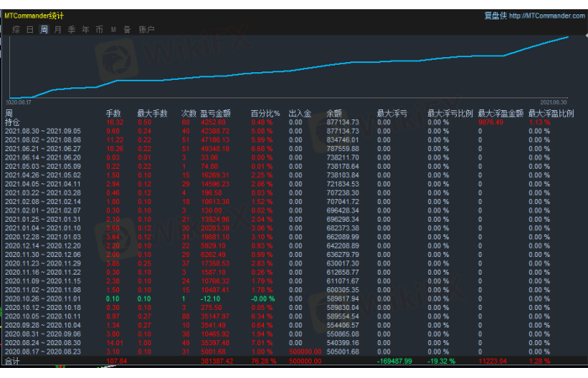
Task: Select the 2020.08.17 ~ 2020.08.23 row
Action: tap(291, 352)
